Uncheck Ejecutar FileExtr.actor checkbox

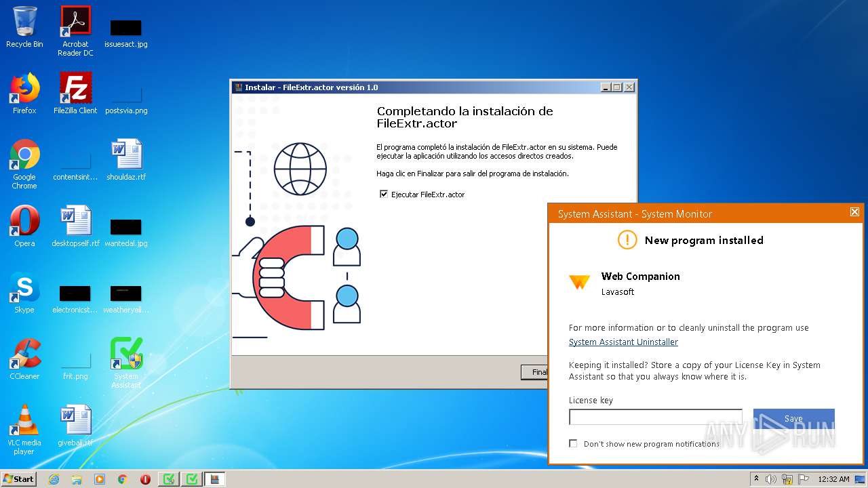click(x=384, y=195)
